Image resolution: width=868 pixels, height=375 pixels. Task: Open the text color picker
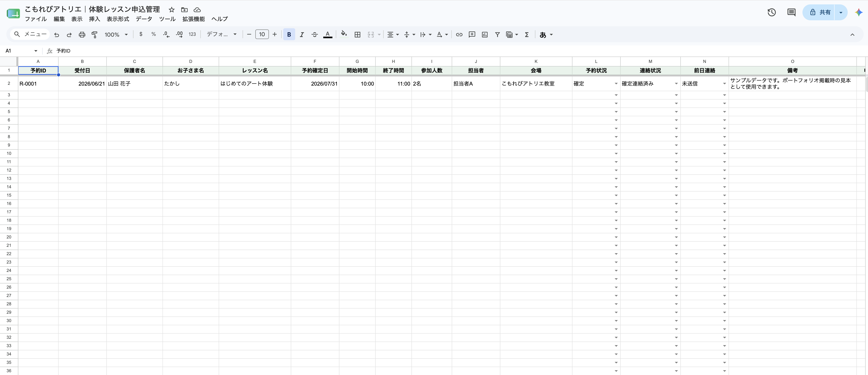pyautogui.click(x=327, y=34)
